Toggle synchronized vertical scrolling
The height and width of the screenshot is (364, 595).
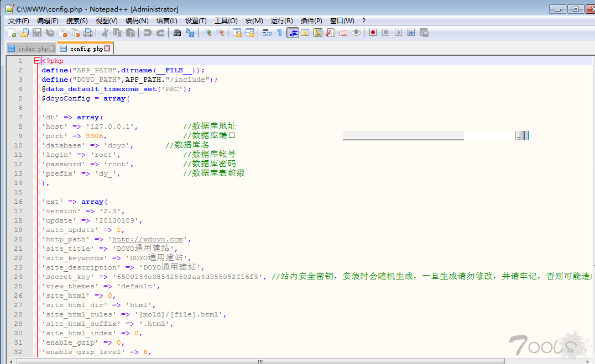[x=237, y=33]
